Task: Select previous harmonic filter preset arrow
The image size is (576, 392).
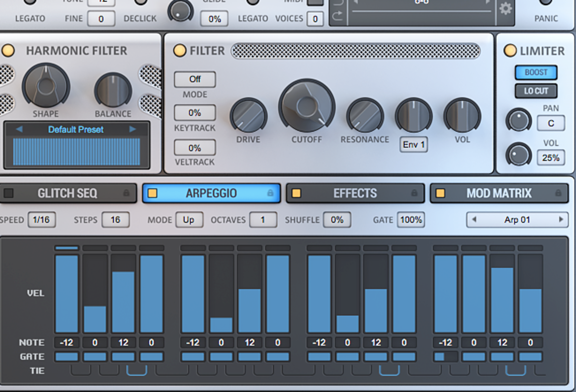Action: 19,129
